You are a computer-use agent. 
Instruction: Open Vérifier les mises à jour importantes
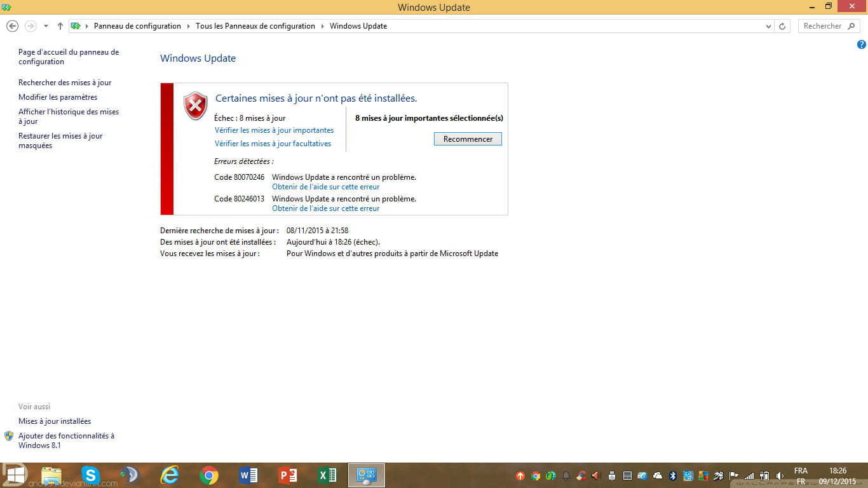[274, 130]
